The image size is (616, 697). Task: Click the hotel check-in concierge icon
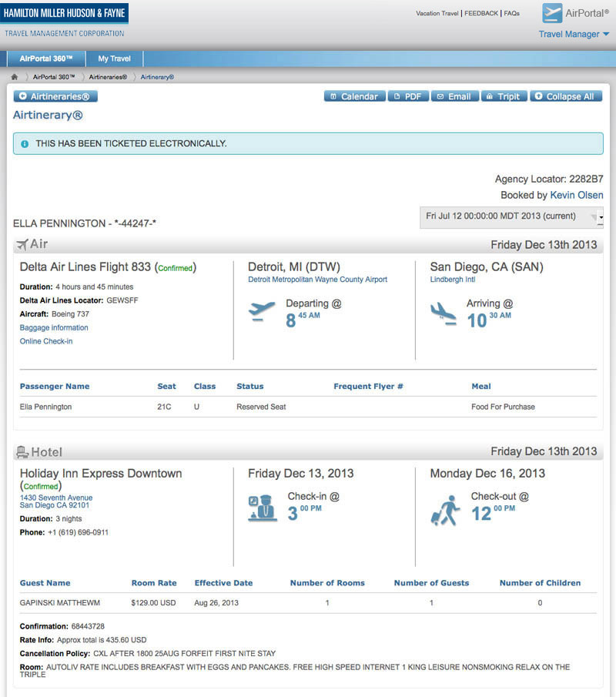(x=263, y=508)
